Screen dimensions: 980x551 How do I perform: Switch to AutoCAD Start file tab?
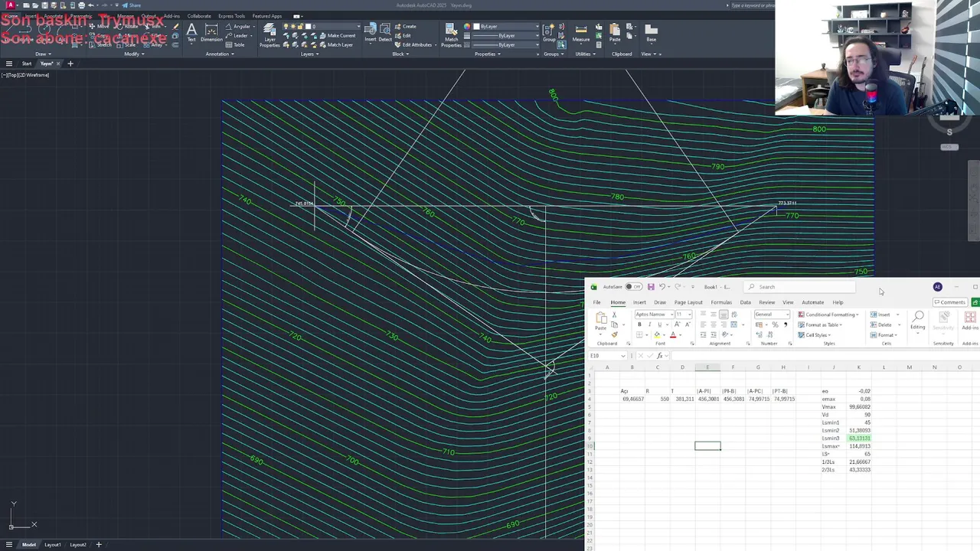coord(27,64)
